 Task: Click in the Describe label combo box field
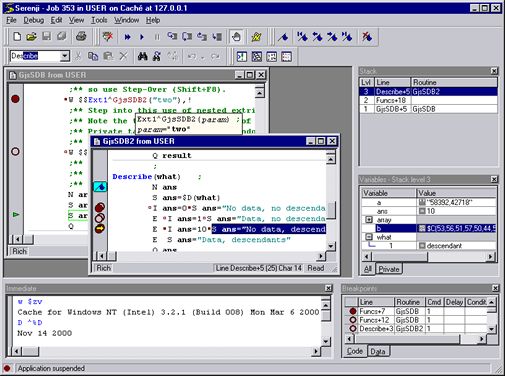pyautogui.click(x=35, y=56)
